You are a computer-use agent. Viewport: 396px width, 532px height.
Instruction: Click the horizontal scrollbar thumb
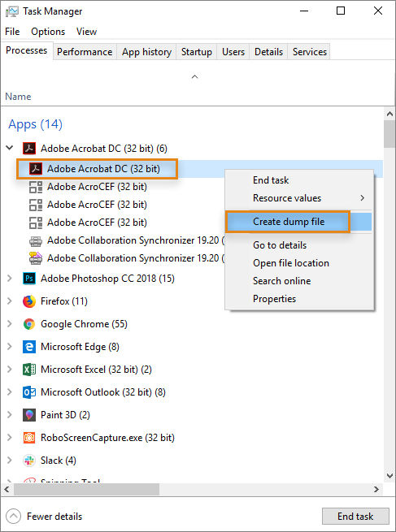tap(87, 489)
